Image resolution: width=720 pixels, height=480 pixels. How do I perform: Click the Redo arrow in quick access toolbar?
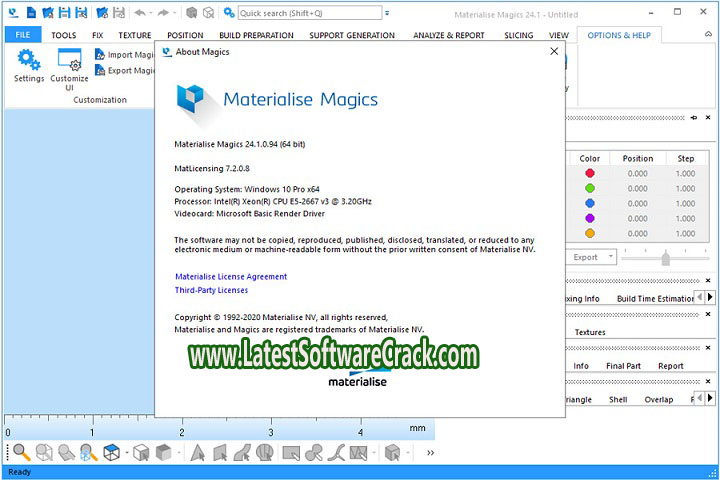pyautogui.click(x=163, y=13)
